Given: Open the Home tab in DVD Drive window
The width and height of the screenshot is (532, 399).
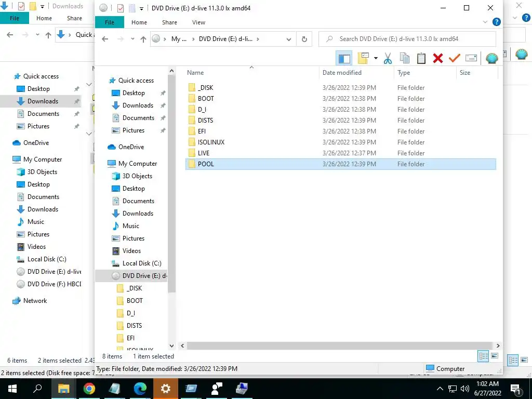Looking at the screenshot, I should pos(139,22).
